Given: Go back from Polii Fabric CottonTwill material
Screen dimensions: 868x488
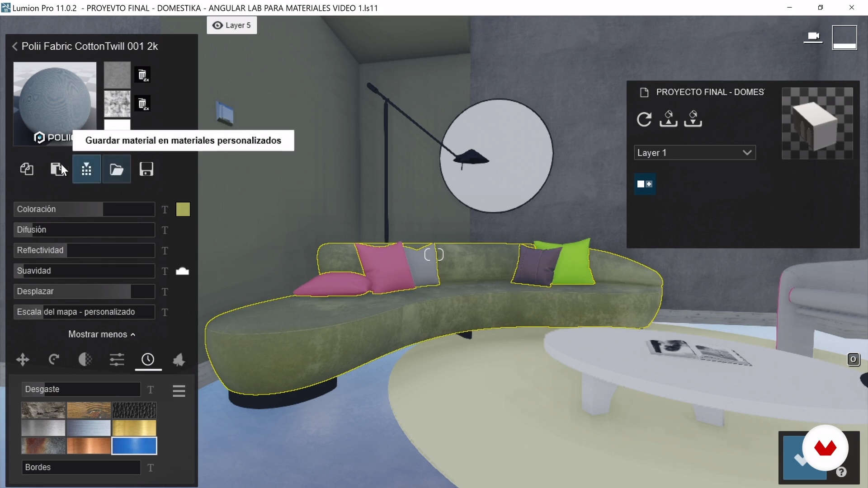Looking at the screenshot, I should point(14,47).
